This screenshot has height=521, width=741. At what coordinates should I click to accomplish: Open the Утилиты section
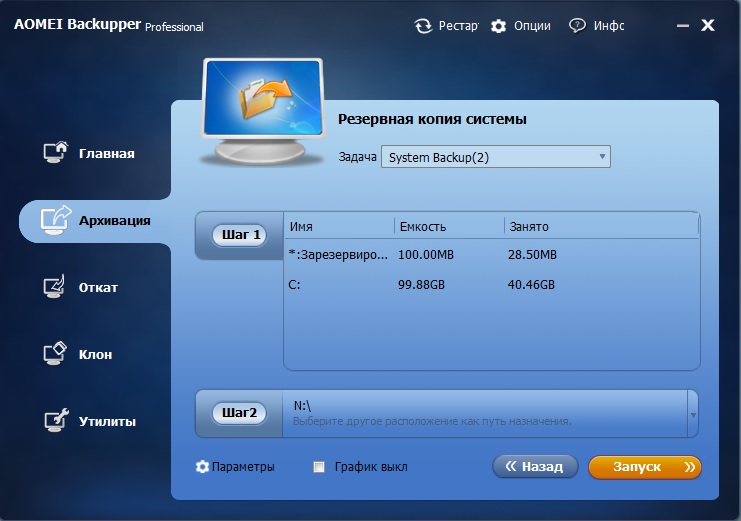(107, 421)
